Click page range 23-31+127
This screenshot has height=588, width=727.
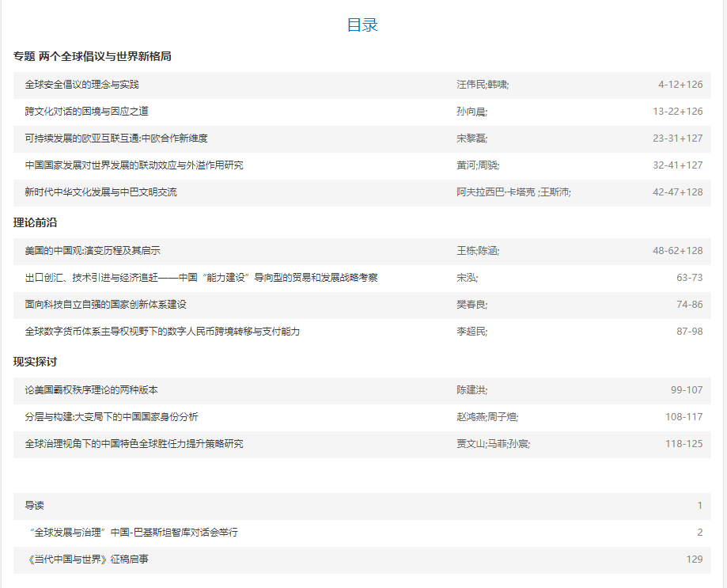(677, 138)
